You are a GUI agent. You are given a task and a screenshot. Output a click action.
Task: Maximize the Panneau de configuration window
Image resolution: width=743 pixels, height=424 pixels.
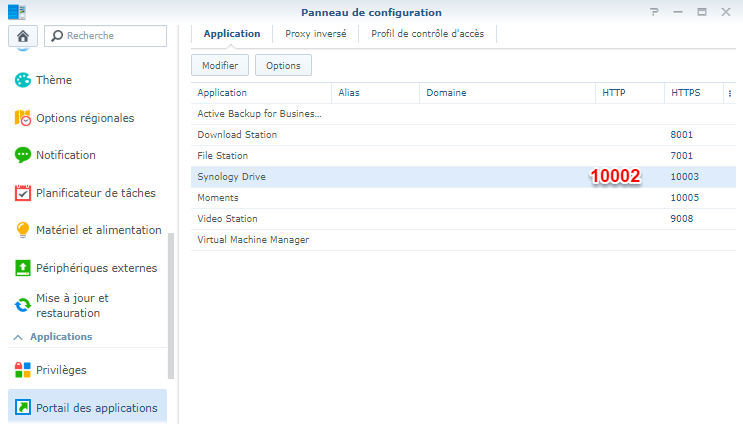(702, 12)
